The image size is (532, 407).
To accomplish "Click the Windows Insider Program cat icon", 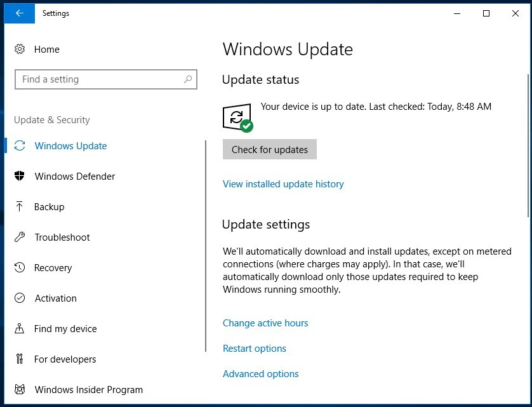I will pos(20,389).
